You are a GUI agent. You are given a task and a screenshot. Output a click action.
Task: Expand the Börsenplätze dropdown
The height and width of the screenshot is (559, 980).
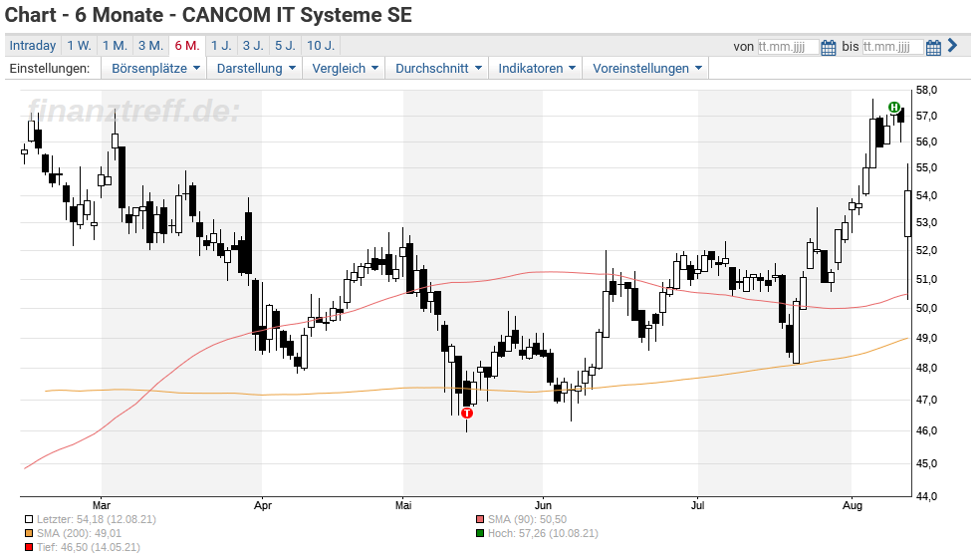155,68
